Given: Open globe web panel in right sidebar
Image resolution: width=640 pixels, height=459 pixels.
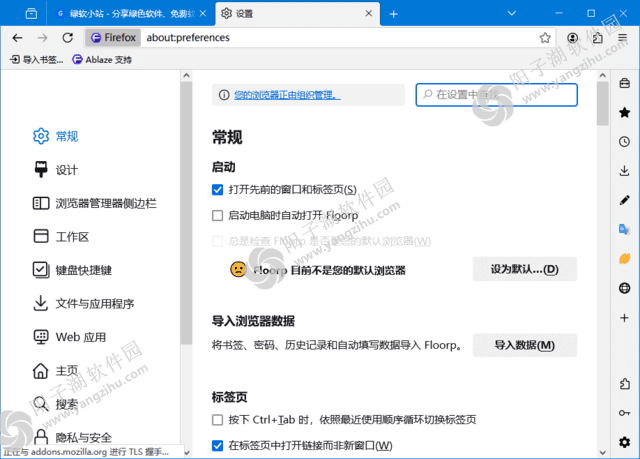Looking at the screenshot, I should tap(624, 288).
